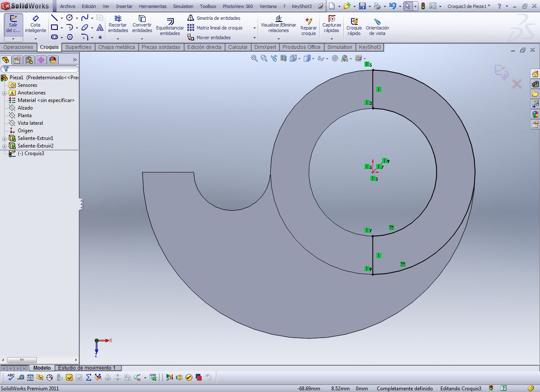Select the Rectangle sketch tool

coord(54,27)
